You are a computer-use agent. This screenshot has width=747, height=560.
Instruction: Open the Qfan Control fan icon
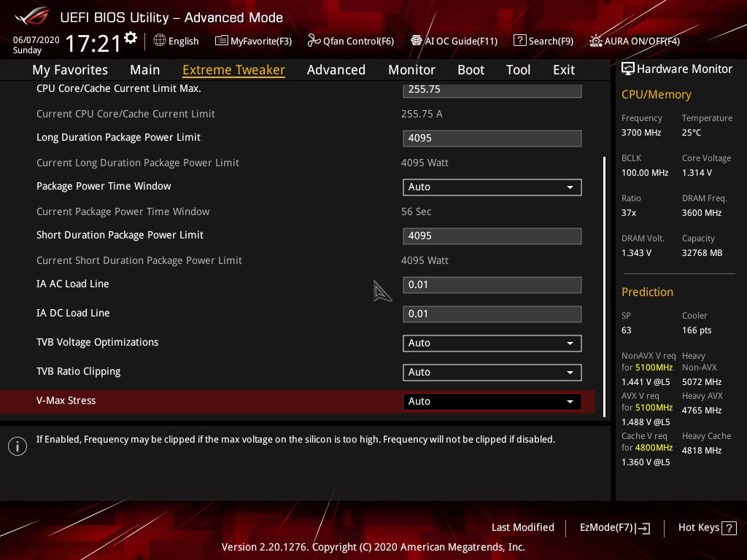(314, 41)
